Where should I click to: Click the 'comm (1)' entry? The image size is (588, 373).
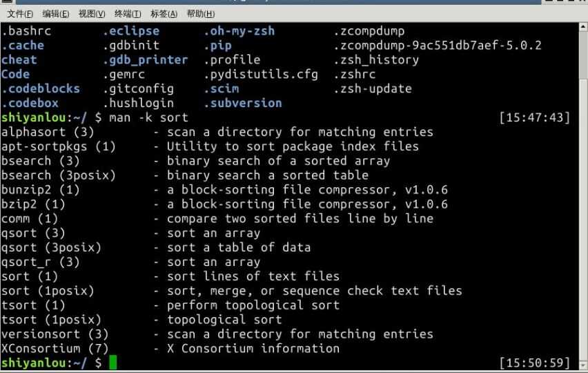click(30, 218)
